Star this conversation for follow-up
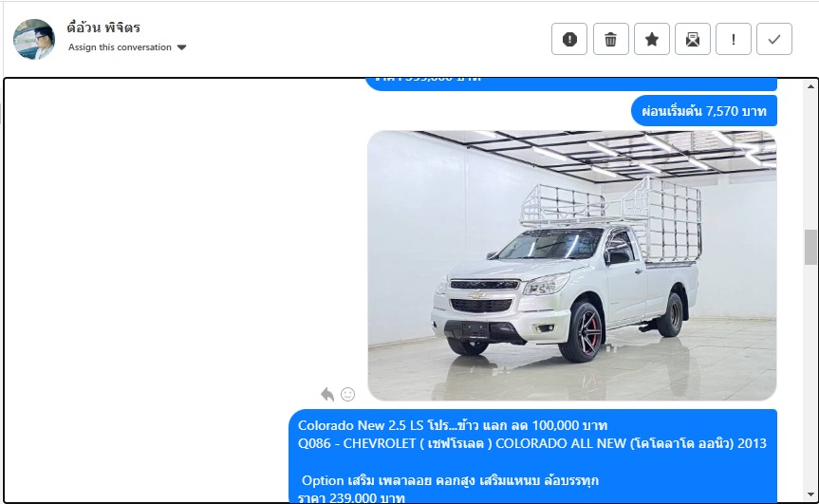The width and height of the screenshot is (819, 504). [x=652, y=39]
